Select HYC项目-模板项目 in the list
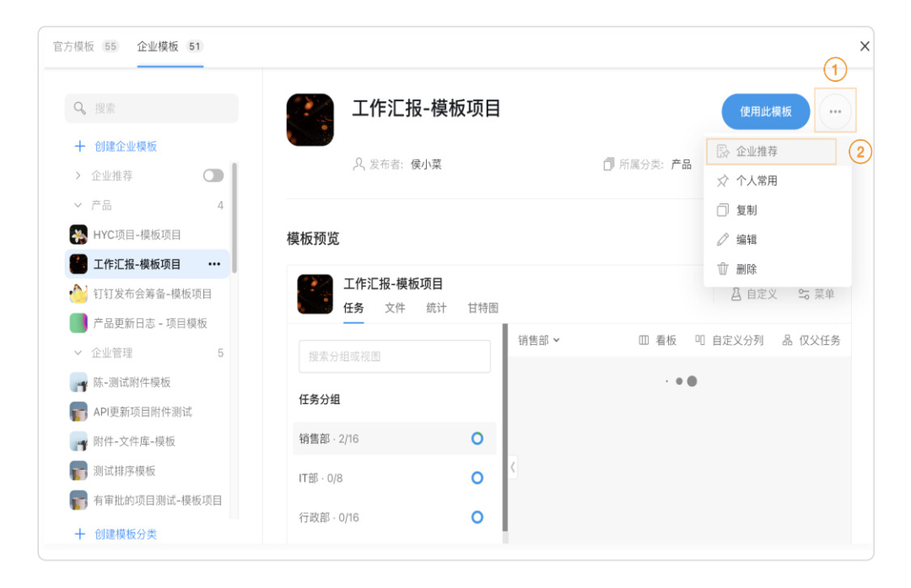 (x=148, y=235)
